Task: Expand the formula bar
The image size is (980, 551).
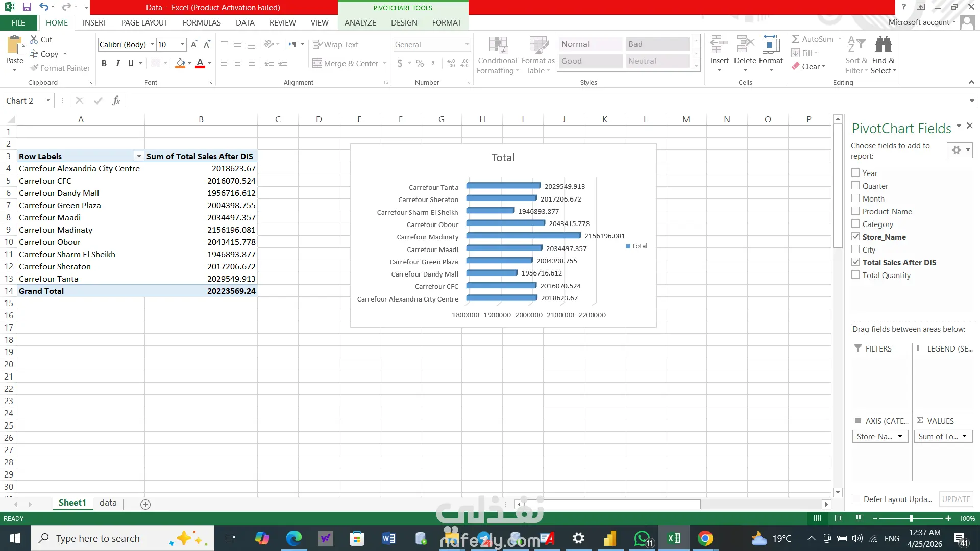Action: [x=972, y=101]
